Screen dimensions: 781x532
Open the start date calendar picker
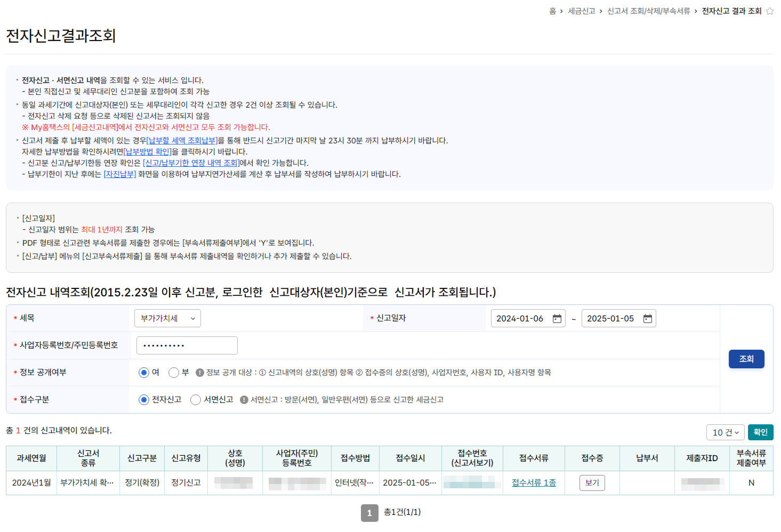pos(557,318)
